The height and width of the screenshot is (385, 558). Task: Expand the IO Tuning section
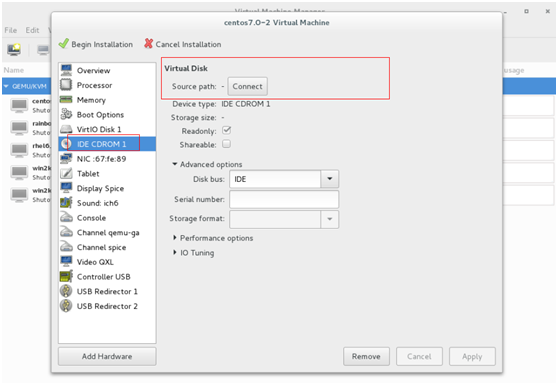click(x=175, y=252)
